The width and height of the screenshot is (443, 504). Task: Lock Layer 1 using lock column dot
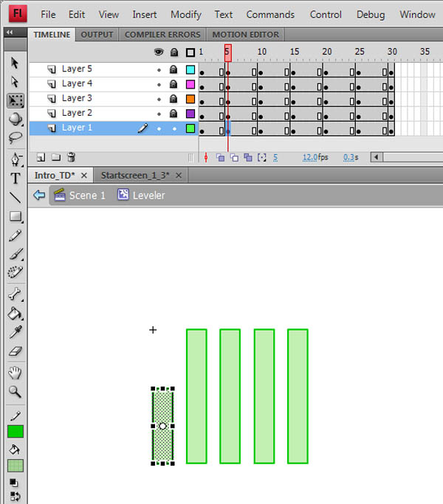pyautogui.click(x=174, y=129)
